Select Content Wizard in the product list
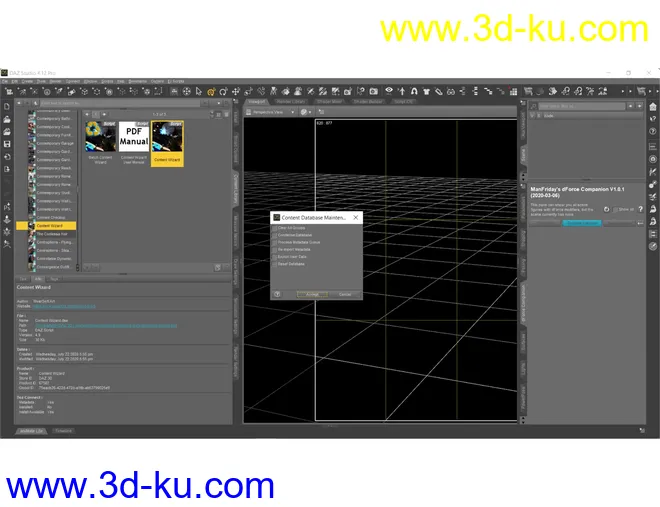This screenshot has width=660, height=507. [50, 226]
